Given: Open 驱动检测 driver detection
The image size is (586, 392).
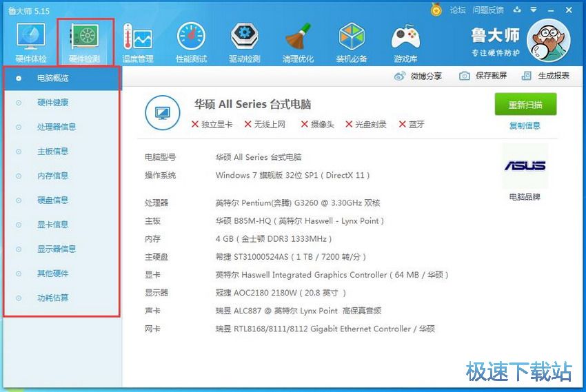Looking at the screenshot, I should tap(245, 42).
